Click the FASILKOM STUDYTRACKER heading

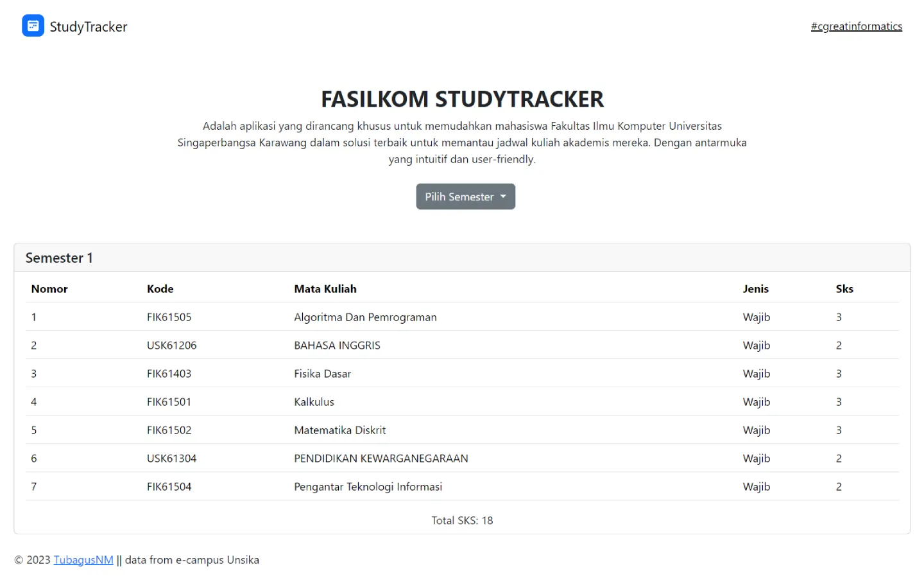point(462,100)
